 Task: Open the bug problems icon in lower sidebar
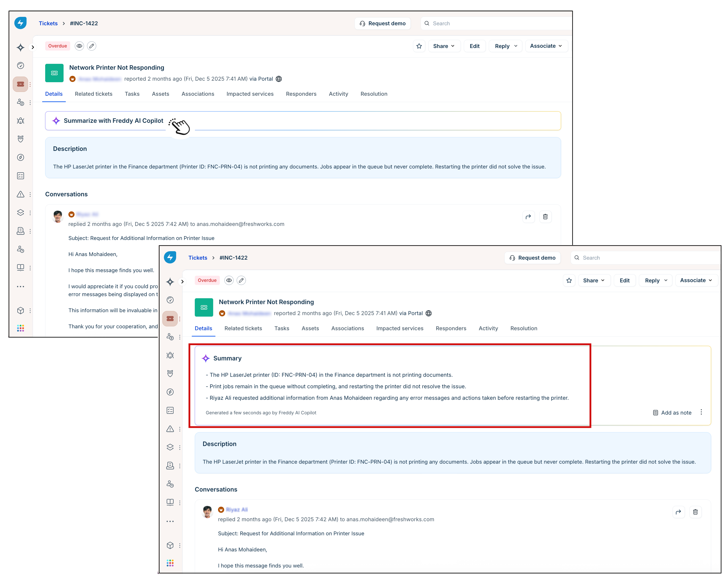pos(170,355)
